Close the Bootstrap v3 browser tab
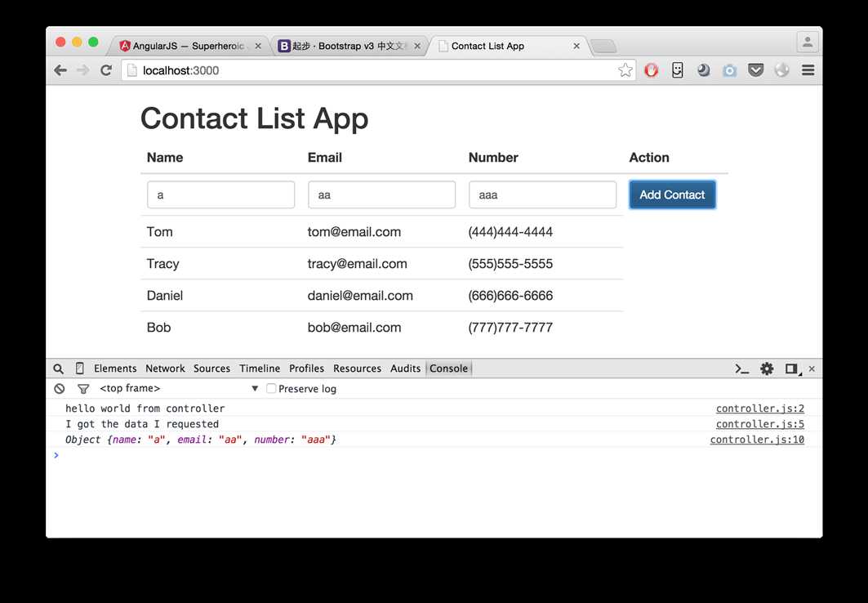868x603 pixels. (x=417, y=47)
